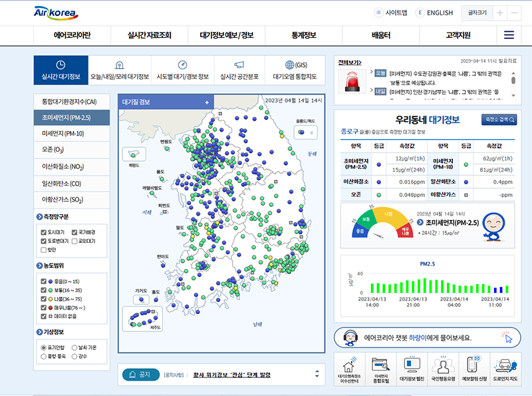The width and height of the screenshot is (532, 396).
Task: Click the Air Korea logo
Action: click(56, 13)
